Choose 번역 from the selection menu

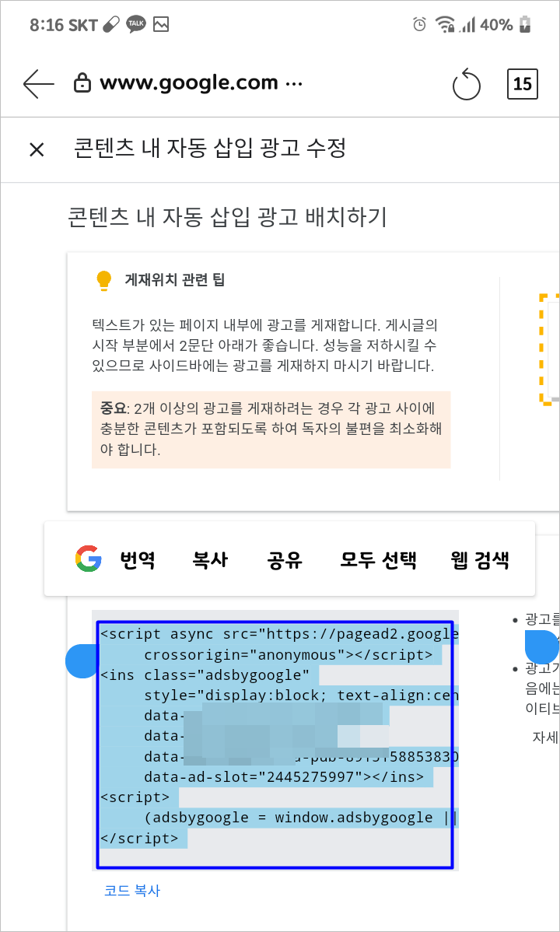138,560
